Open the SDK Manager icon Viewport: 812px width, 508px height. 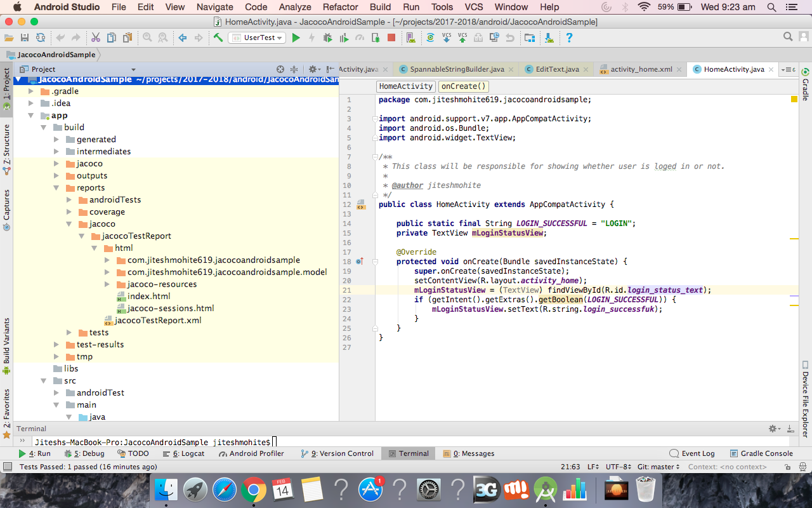549,37
